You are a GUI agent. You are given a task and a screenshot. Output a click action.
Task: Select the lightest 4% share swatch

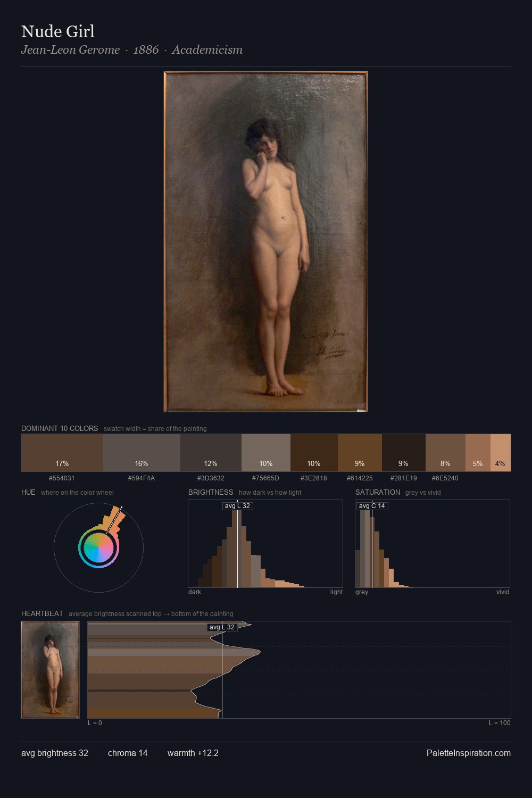[x=501, y=453]
